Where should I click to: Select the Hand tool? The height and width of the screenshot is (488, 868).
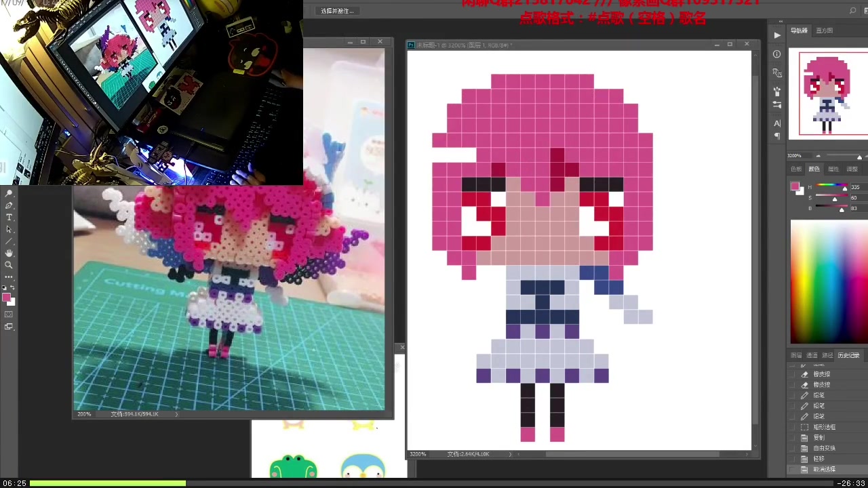pos(9,253)
